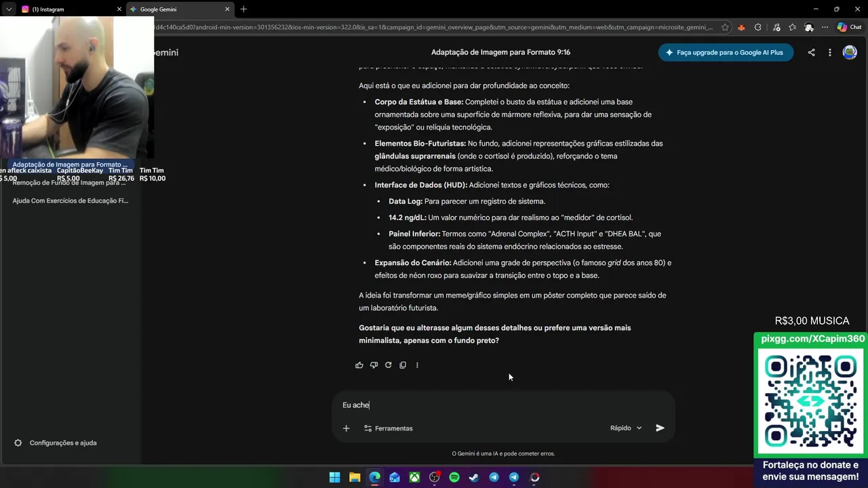
Task: Close the Instagram tab
Action: 119,9
